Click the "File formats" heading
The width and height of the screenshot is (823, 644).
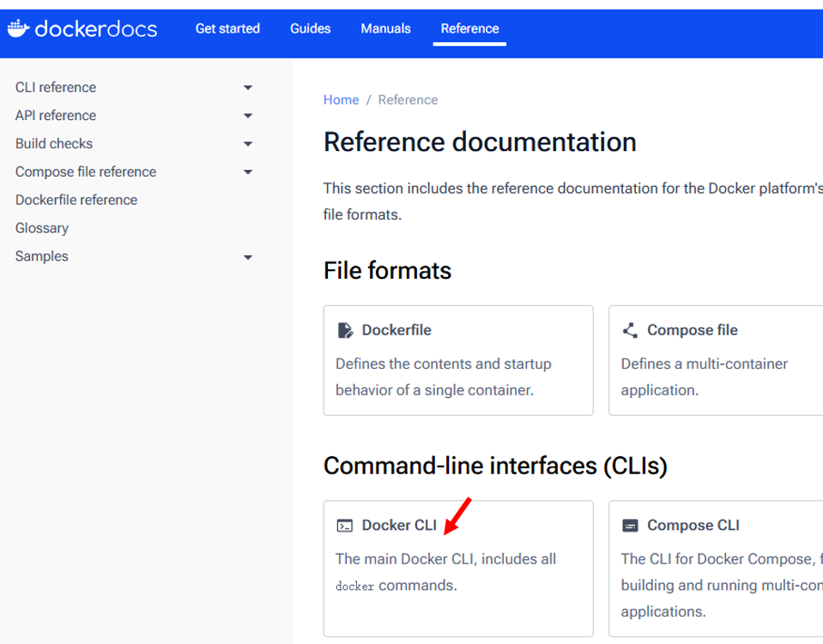[x=387, y=271]
